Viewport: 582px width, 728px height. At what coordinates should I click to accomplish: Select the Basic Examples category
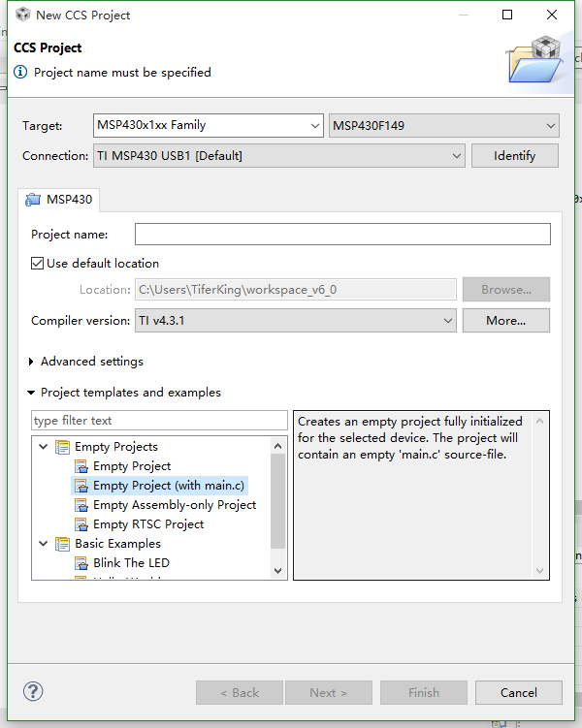118,544
